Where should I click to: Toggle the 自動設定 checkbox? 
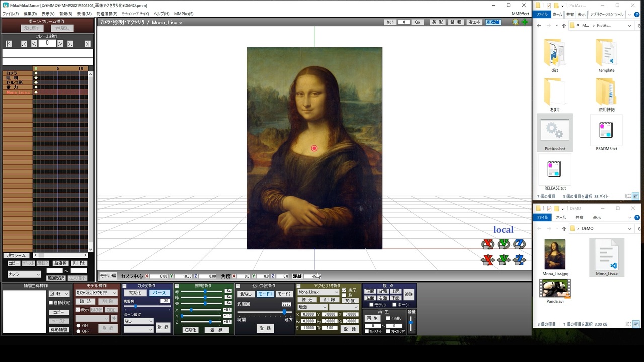click(51, 303)
